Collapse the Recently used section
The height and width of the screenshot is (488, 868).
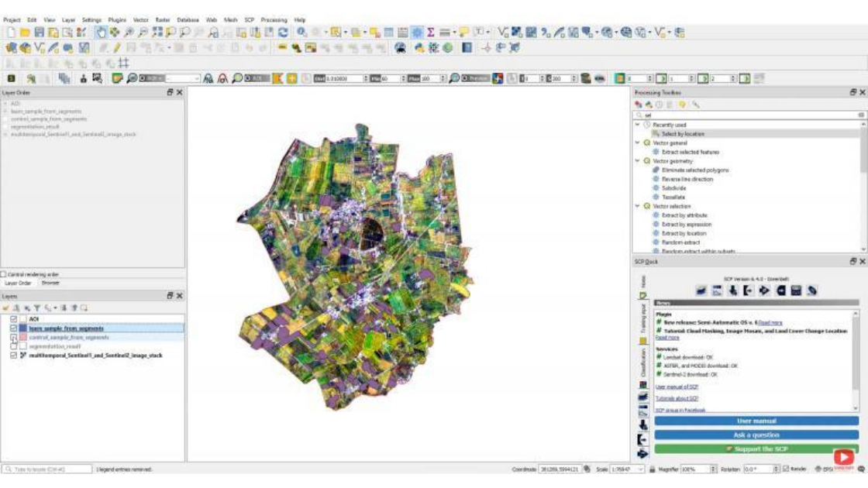636,125
